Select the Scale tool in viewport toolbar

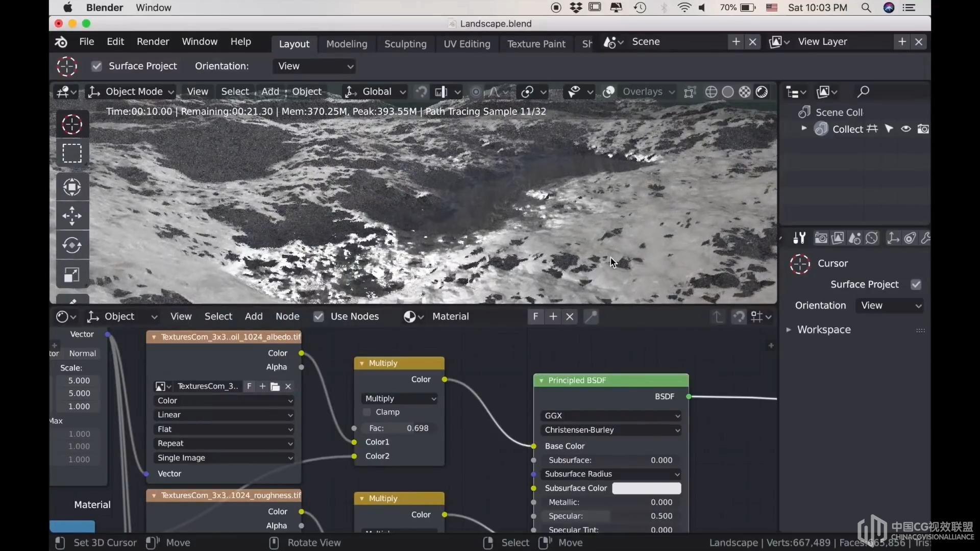pyautogui.click(x=72, y=275)
